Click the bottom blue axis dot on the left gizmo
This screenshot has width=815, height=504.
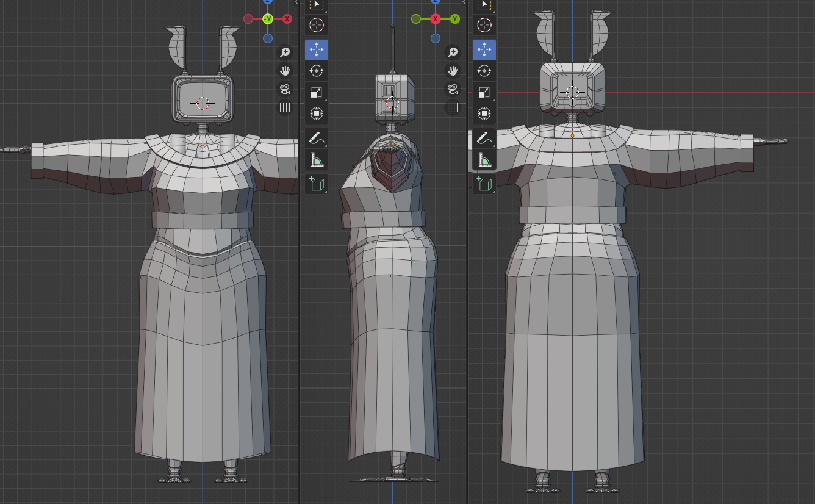(x=267, y=38)
